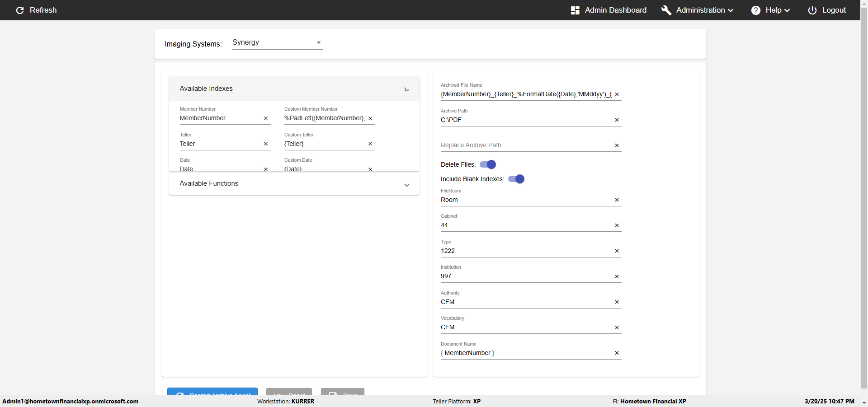The image size is (868, 407).
Task: Clear the Archive Path field
Action: (x=617, y=120)
